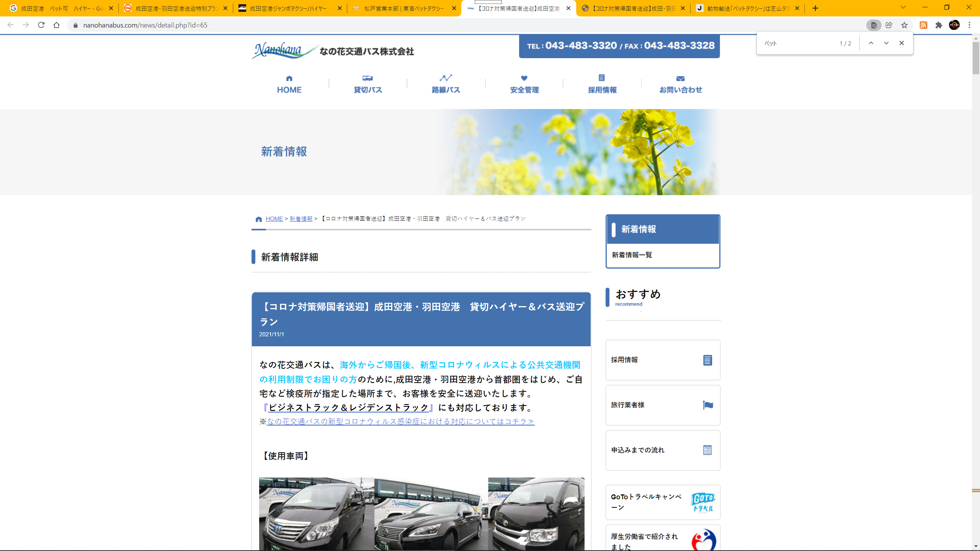The height and width of the screenshot is (551, 980).
Task: Bookmark page with star icon
Action: pos(904,25)
